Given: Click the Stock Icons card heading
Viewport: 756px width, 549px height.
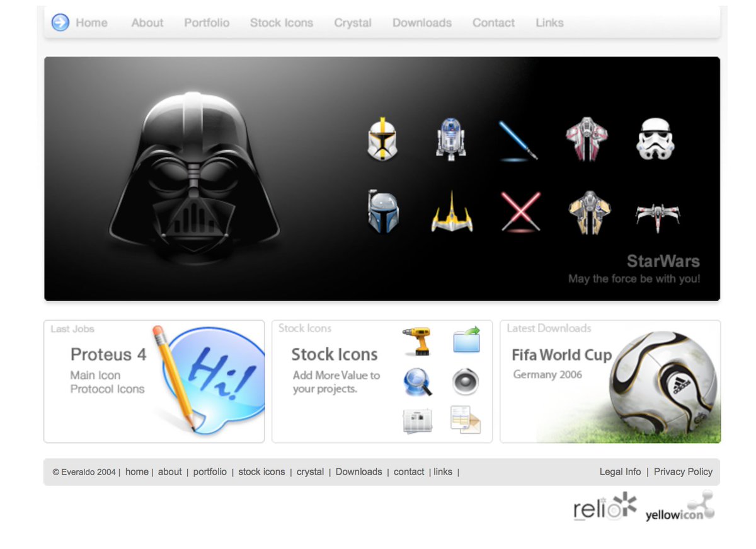Looking at the screenshot, I should [335, 354].
